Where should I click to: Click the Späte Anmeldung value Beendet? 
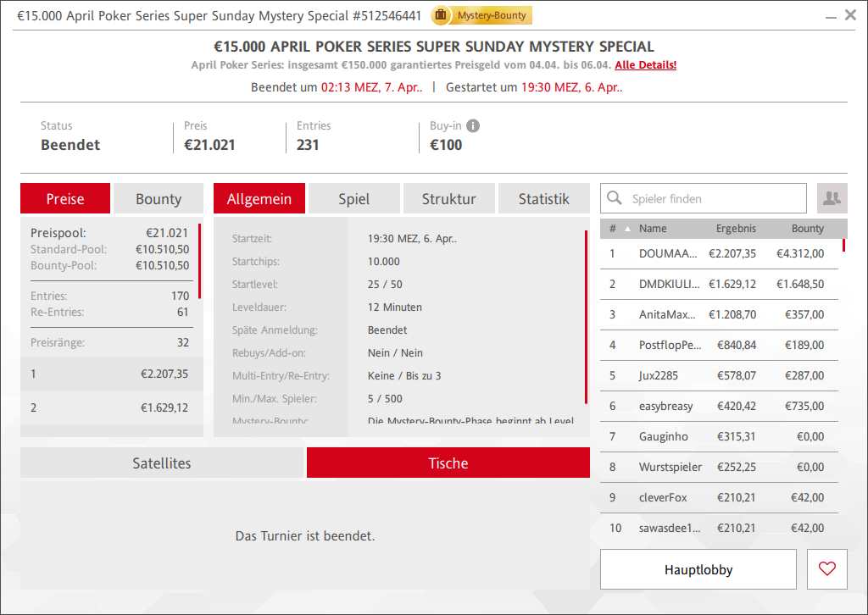pos(387,330)
